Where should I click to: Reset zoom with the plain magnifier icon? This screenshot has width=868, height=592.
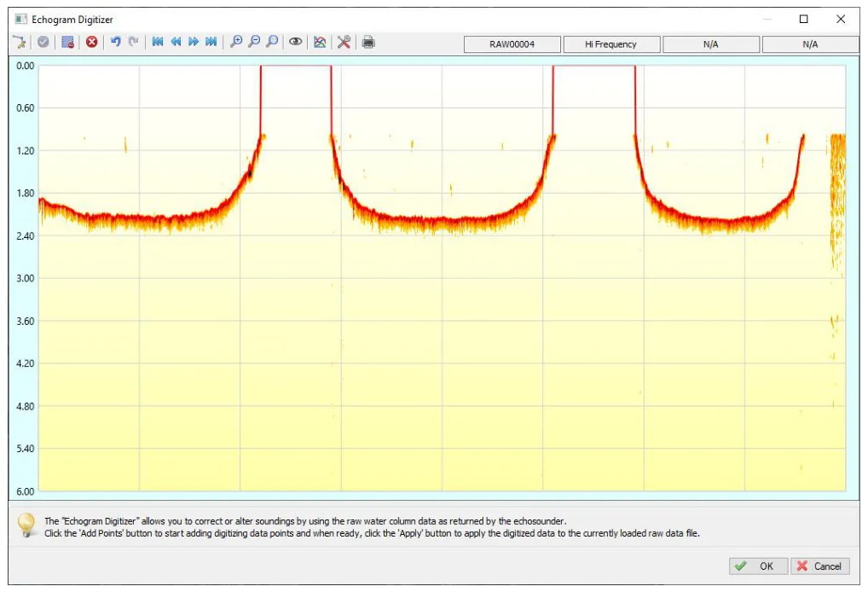click(x=272, y=42)
